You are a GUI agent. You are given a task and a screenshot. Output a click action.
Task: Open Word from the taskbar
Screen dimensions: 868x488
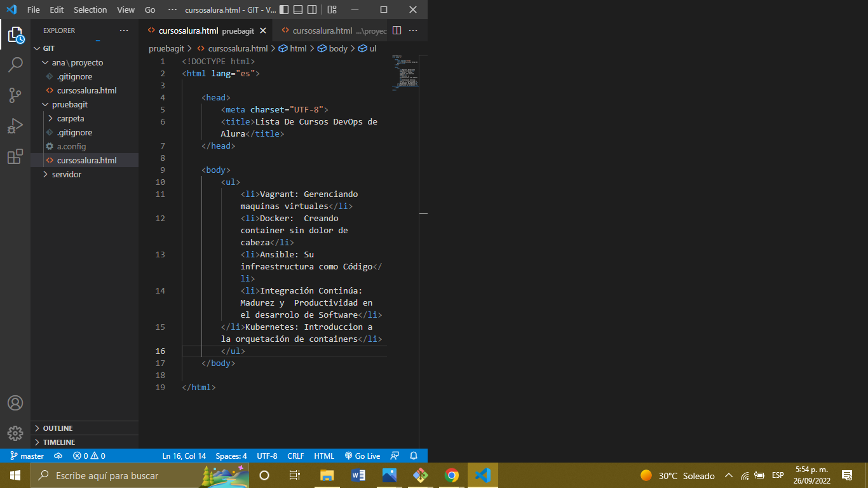coord(358,475)
